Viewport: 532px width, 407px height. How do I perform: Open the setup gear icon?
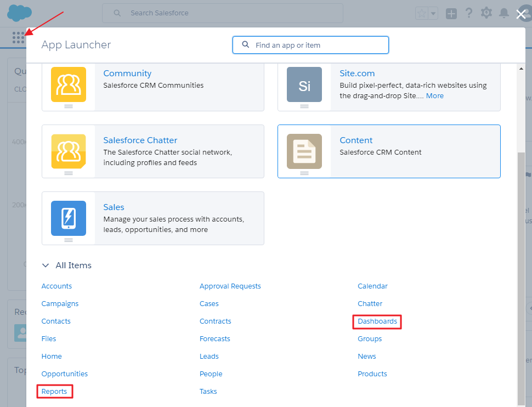pos(486,13)
